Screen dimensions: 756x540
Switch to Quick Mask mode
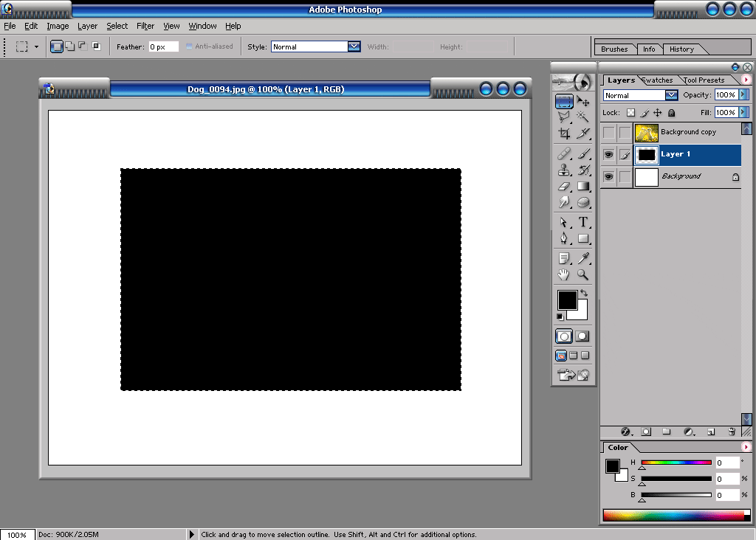click(583, 336)
